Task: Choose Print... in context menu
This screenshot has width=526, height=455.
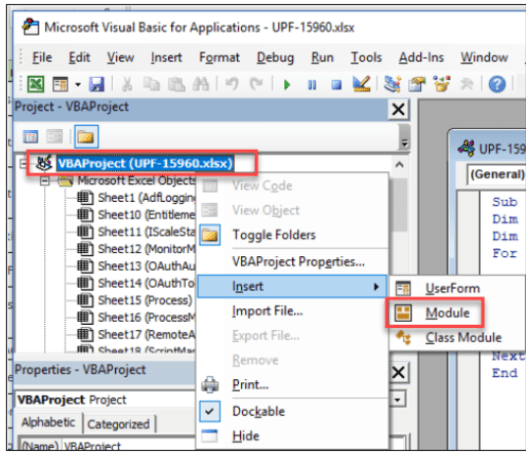Action: (x=293, y=385)
